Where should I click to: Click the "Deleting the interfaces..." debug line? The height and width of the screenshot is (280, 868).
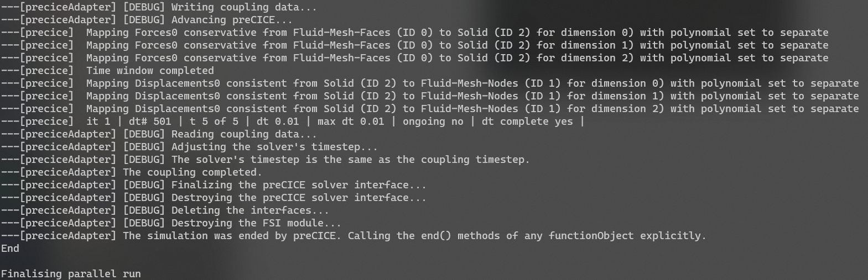(250, 210)
